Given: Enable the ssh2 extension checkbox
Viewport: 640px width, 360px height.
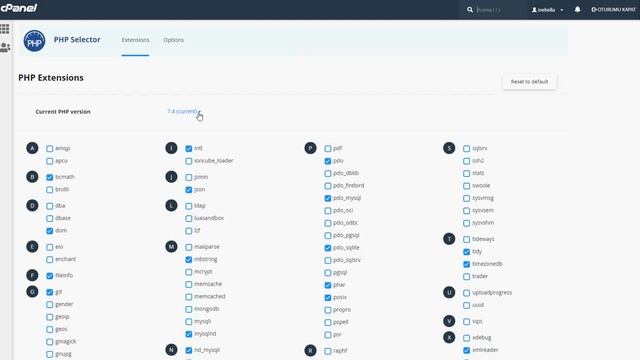Looking at the screenshot, I should tap(467, 161).
